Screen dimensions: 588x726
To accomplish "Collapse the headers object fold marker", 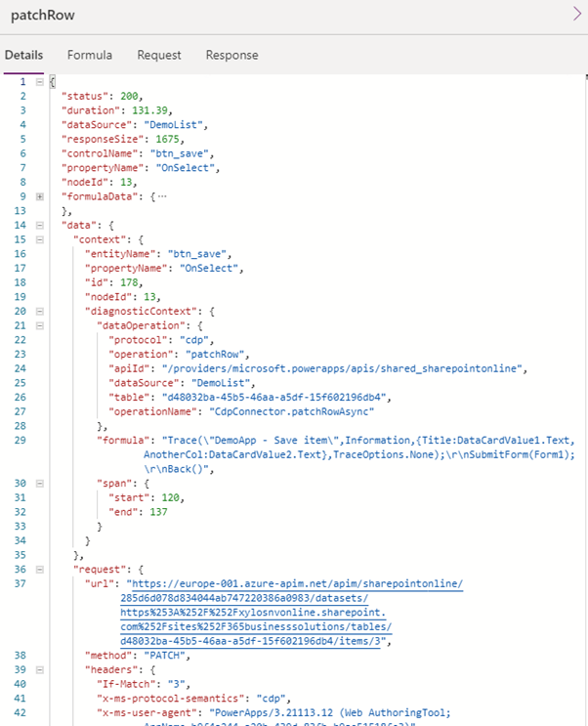I will (40, 670).
